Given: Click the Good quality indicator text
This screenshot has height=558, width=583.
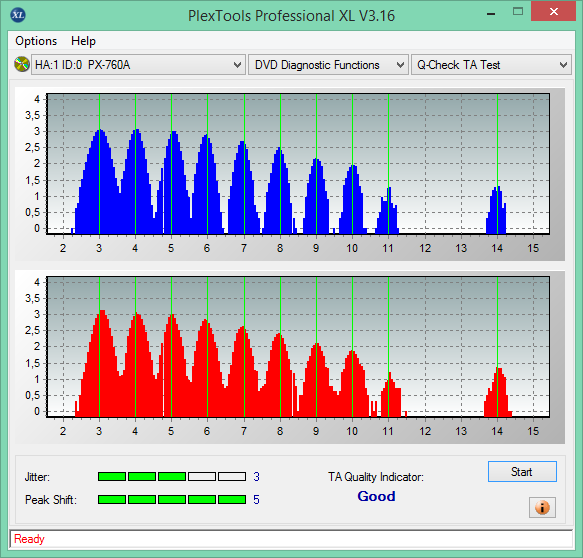Looking at the screenshot, I should [376, 496].
